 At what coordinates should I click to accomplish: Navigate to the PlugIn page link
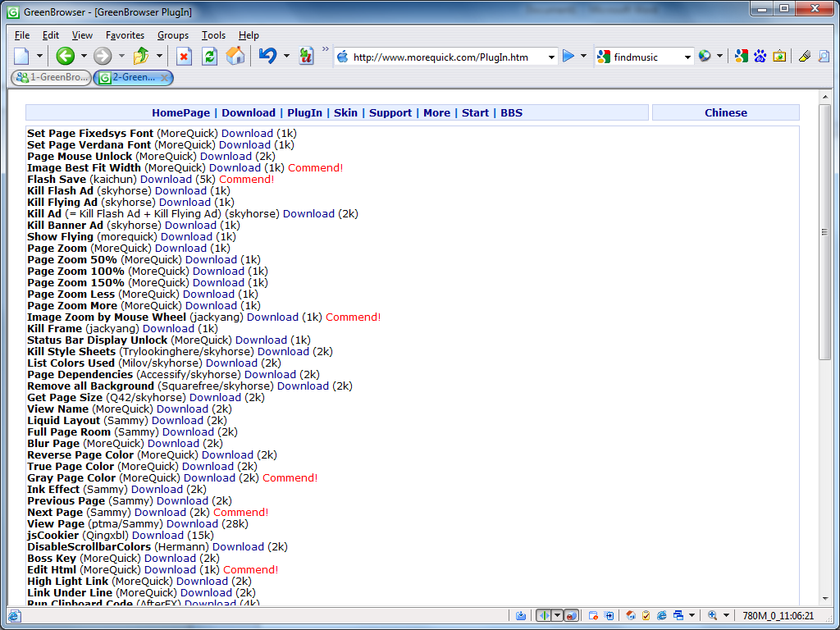click(304, 112)
